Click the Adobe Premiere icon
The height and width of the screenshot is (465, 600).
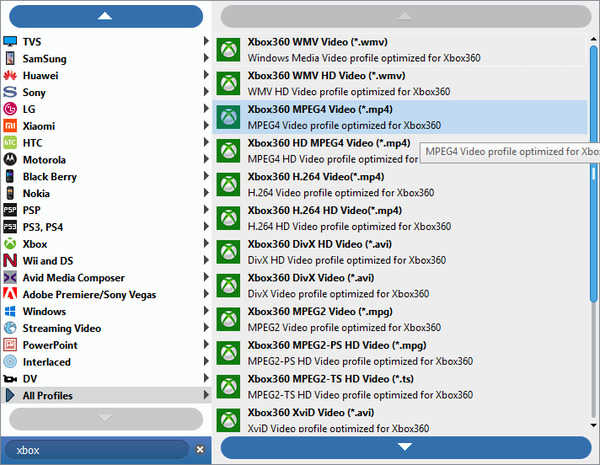pos(10,294)
